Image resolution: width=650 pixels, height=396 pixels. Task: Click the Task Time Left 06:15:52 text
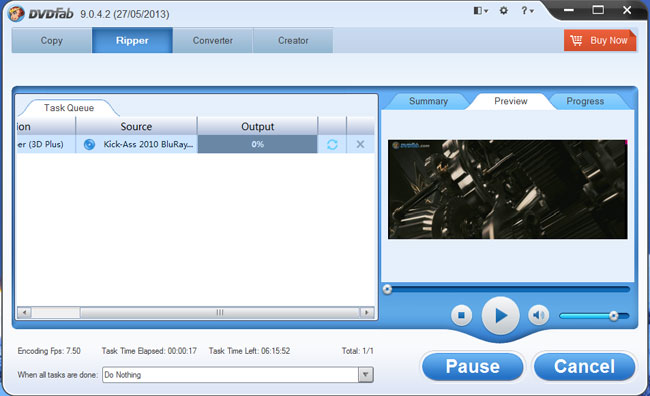(249, 351)
